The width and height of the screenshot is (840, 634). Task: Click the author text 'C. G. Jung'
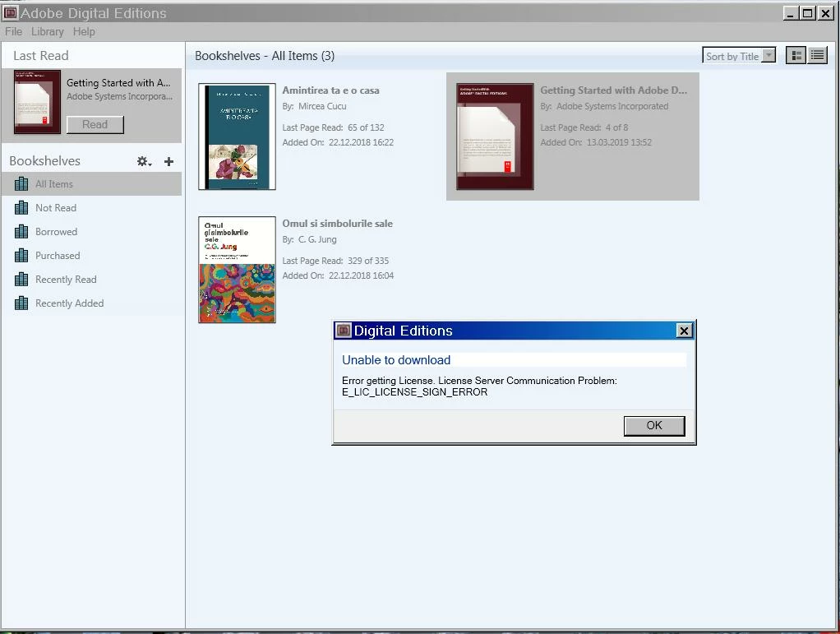pyautogui.click(x=318, y=239)
